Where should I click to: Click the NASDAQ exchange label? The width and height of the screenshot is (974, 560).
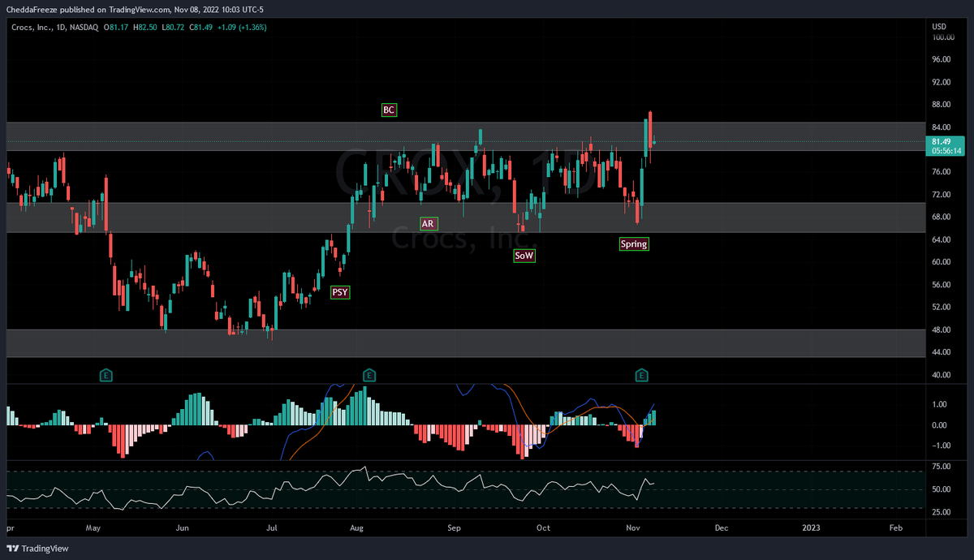[x=84, y=28]
